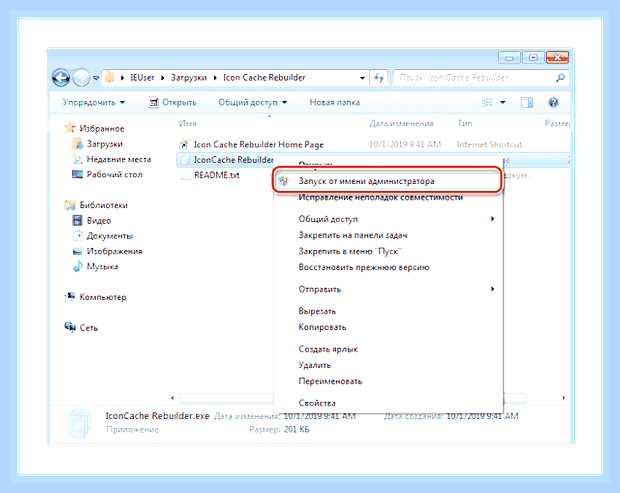Click the Музыка note icon

tap(78, 266)
